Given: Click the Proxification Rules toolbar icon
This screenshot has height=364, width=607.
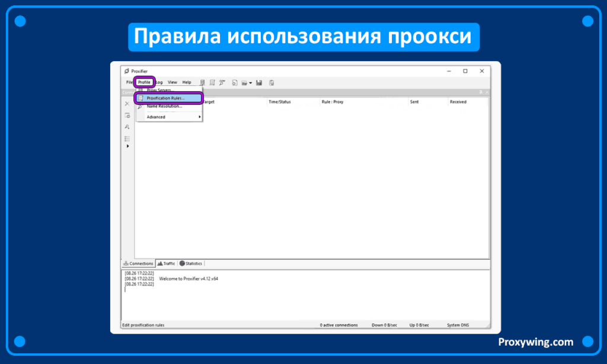Looking at the screenshot, I should pos(212,82).
